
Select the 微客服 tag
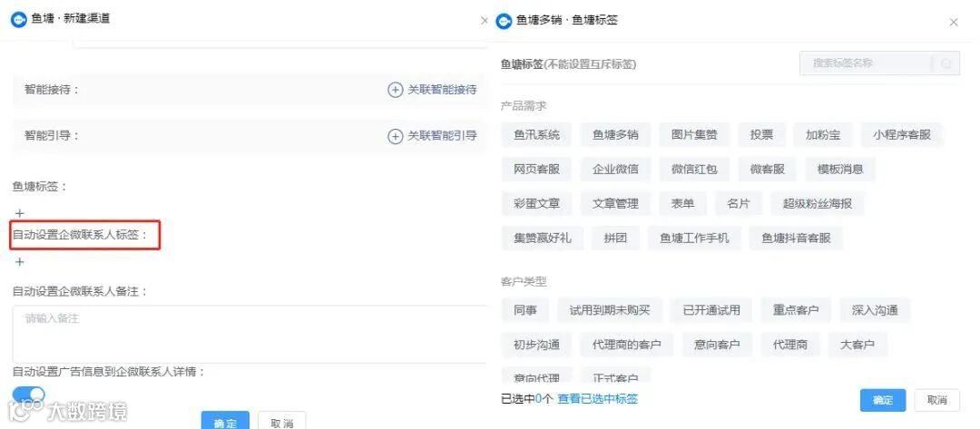(768, 170)
